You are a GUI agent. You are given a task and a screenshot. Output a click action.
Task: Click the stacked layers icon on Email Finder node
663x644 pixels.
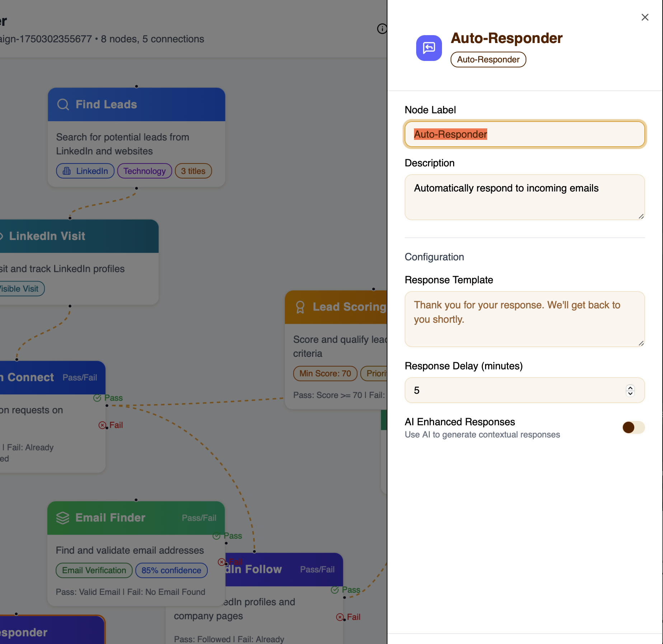coord(63,517)
